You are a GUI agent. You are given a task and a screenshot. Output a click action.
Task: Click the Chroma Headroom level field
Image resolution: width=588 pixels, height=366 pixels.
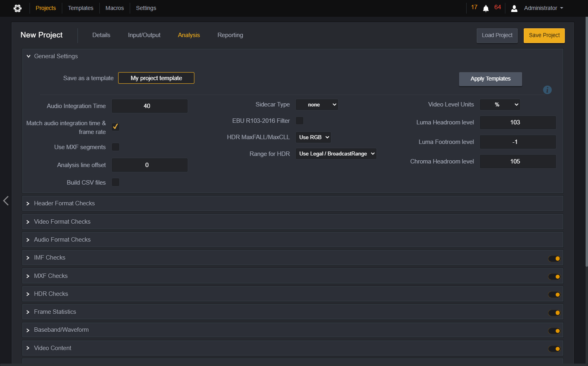pos(518,161)
